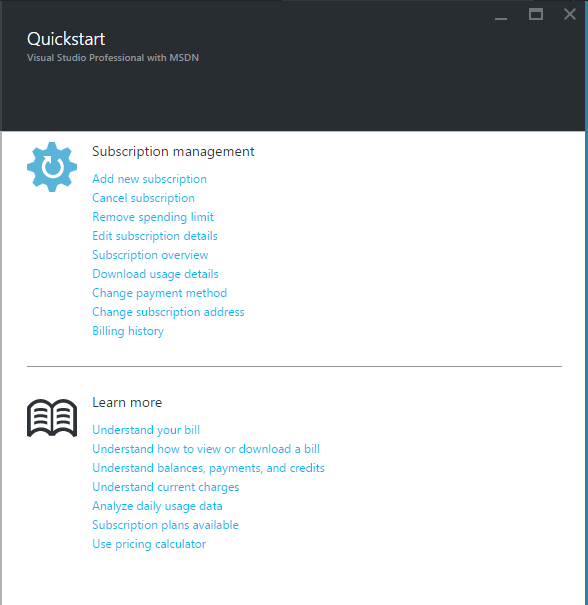Open Analyze daily usage data

[x=157, y=506]
